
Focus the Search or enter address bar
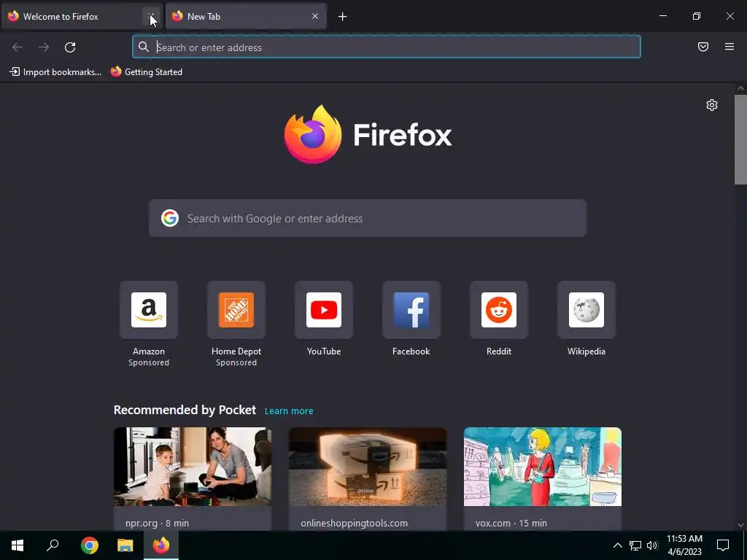click(x=387, y=47)
